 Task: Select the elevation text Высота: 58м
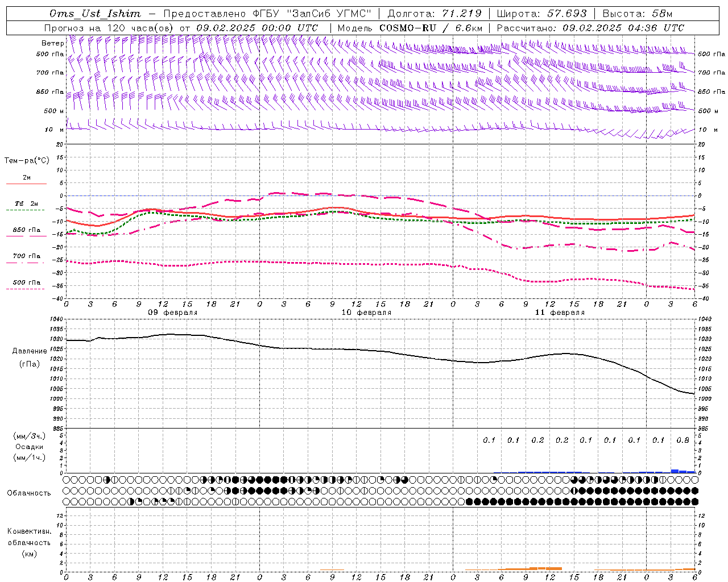coord(637,14)
